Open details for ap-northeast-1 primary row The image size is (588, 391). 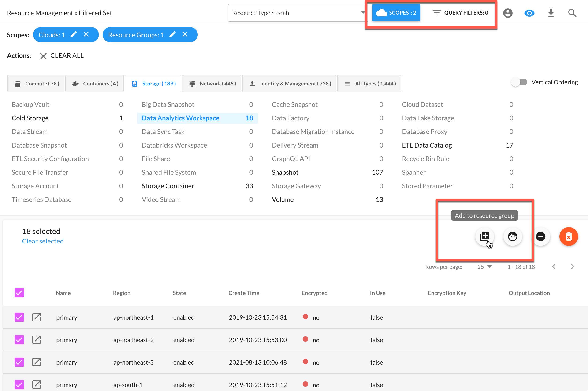(x=36, y=317)
